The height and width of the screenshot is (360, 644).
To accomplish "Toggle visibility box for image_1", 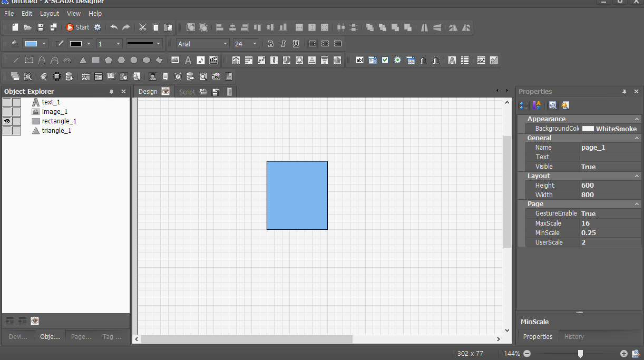I will tap(7, 112).
